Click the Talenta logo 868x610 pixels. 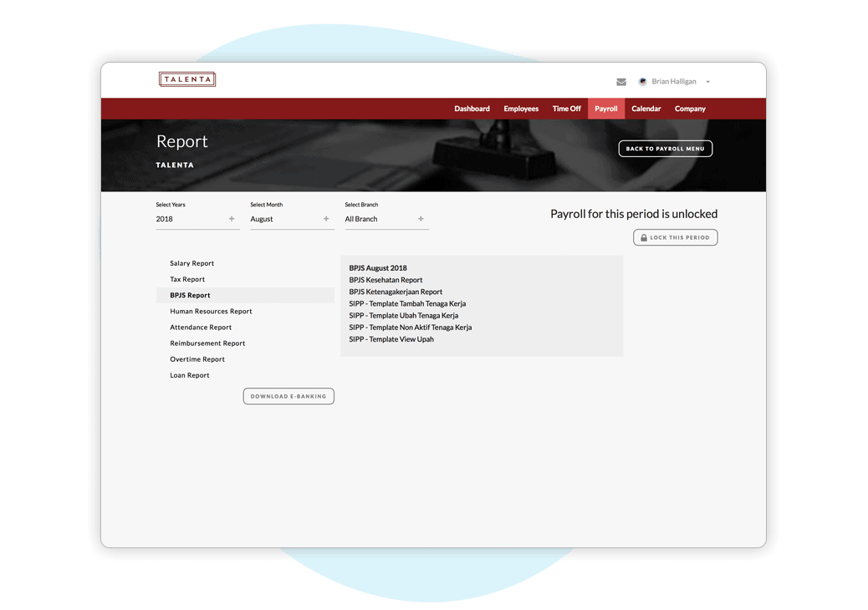click(x=187, y=79)
